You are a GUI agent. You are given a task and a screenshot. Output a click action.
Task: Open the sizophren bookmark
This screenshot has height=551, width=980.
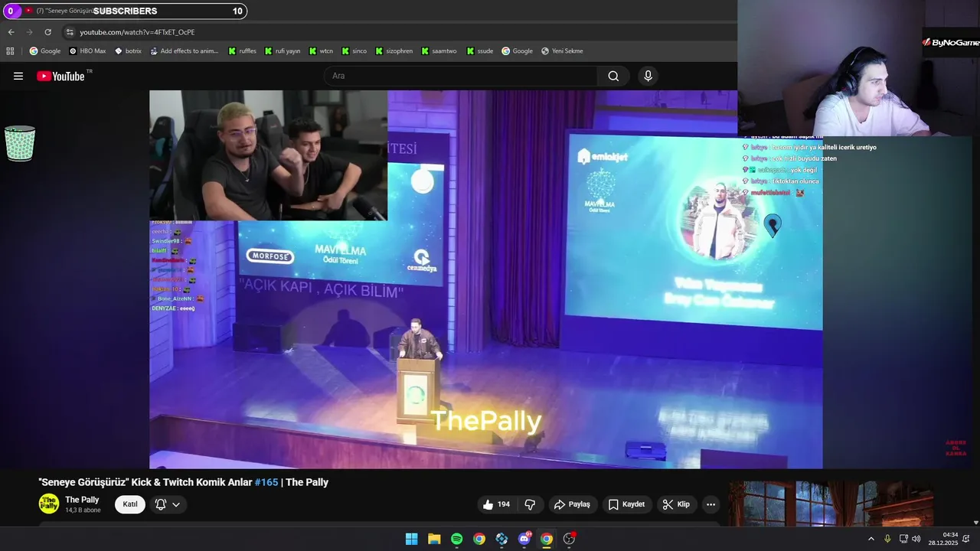click(394, 51)
